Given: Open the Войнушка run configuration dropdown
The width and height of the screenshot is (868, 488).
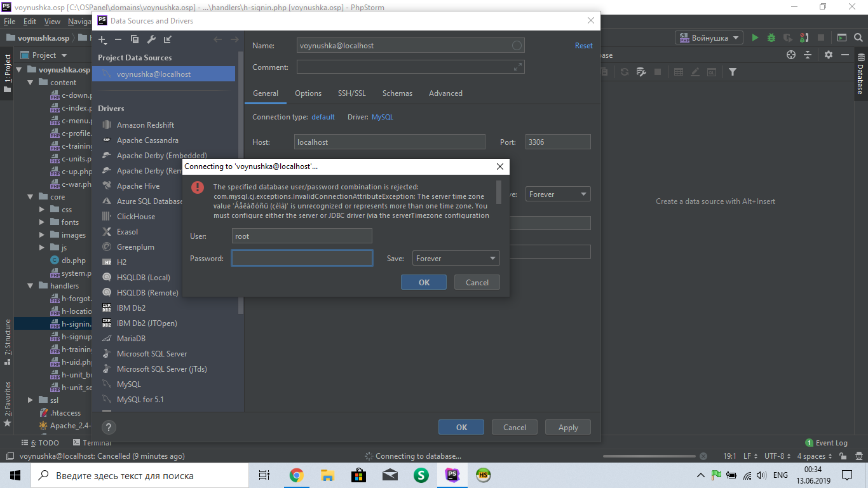Looking at the screenshot, I should [x=709, y=38].
